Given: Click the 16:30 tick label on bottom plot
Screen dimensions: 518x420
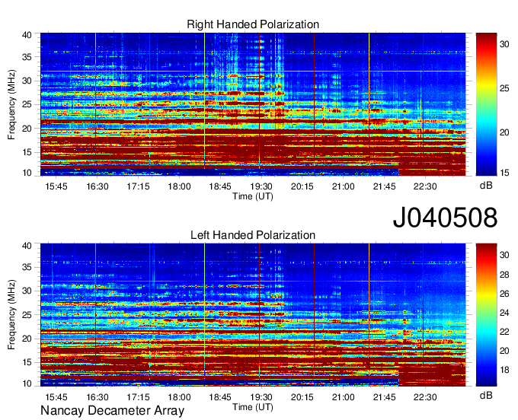Looking at the screenshot, I should (x=98, y=397).
